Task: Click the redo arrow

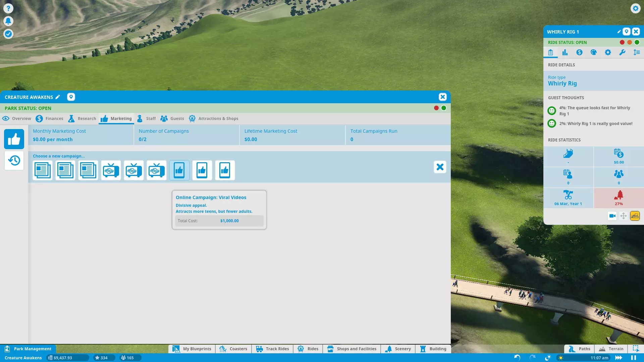Action: coord(533,358)
